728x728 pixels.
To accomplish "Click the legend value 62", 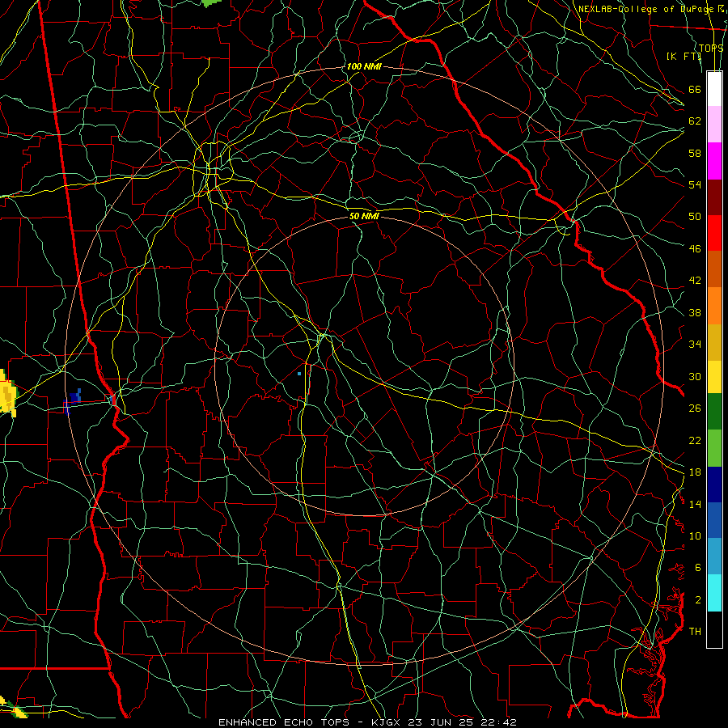I will click(x=695, y=121).
